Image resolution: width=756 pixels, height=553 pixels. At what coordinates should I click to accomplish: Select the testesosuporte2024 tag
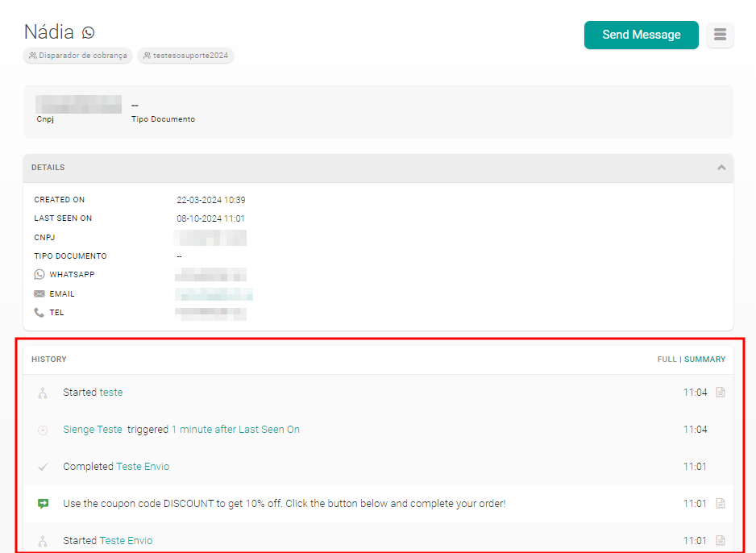(185, 56)
